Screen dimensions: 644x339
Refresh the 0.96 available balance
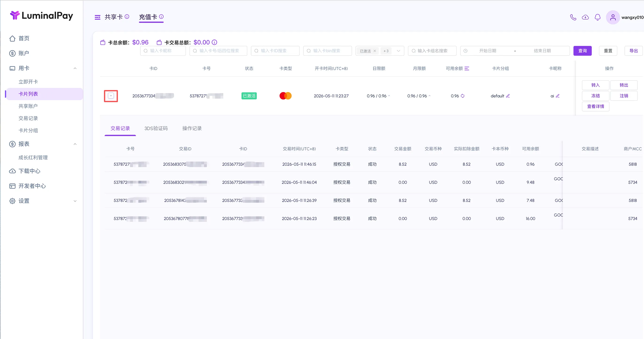pos(463,96)
